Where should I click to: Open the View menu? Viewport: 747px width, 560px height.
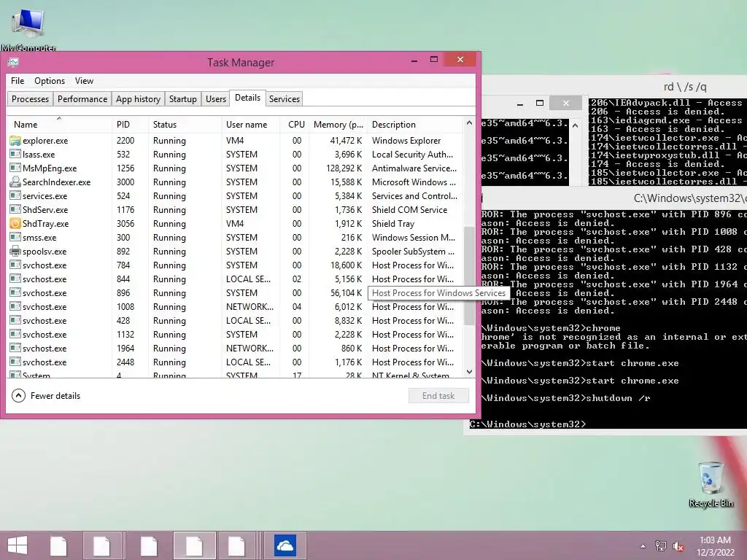[x=84, y=81]
